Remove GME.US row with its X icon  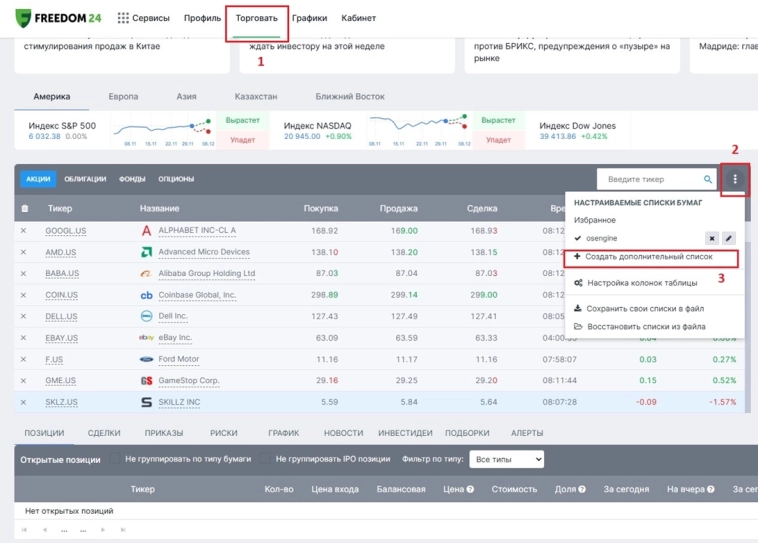(23, 381)
